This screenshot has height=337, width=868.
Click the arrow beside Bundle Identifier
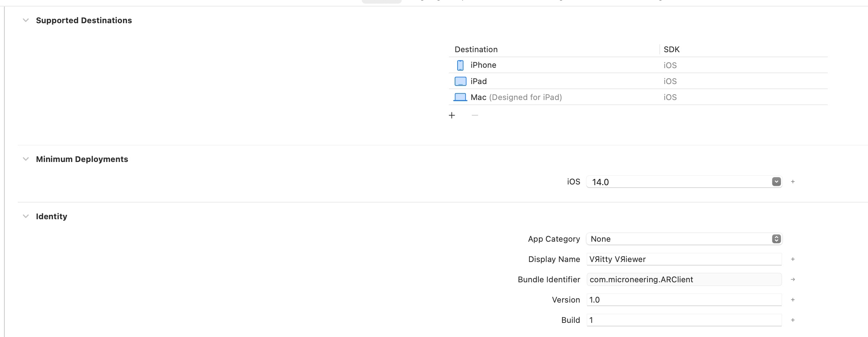[793, 279]
